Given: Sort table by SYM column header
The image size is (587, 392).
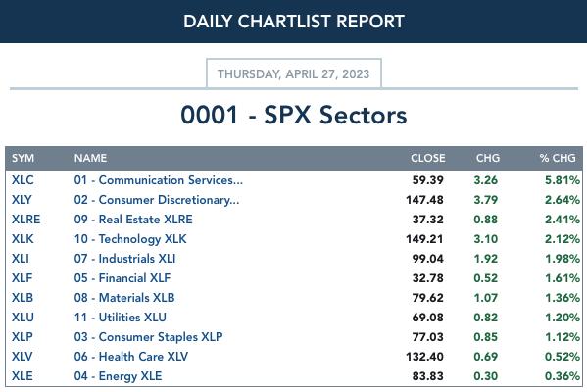Looking at the screenshot, I should point(23,158).
